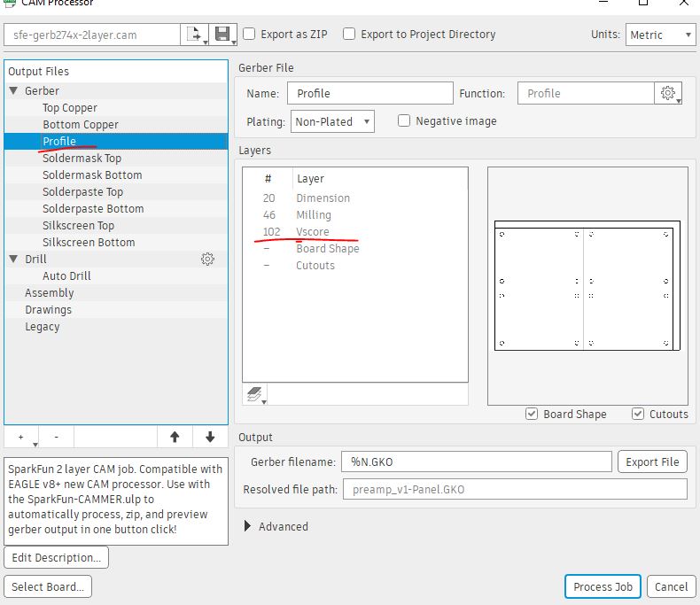Click the board preview thumbnail
700x605 pixels.
click(587, 285)
